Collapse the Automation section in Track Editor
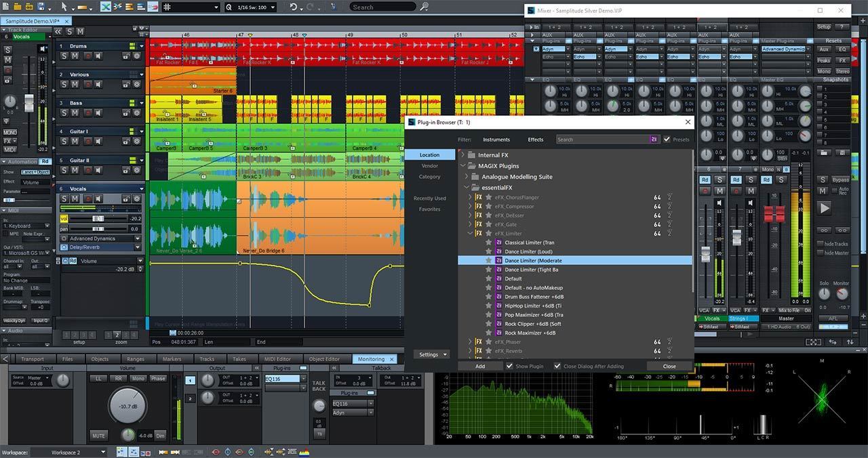This screenshot has width=868, height=458. coord(4,162)
